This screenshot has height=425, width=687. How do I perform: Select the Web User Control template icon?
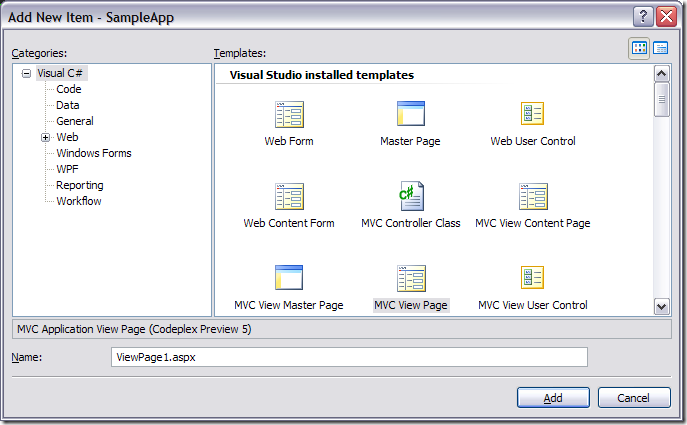click(532, 115)
